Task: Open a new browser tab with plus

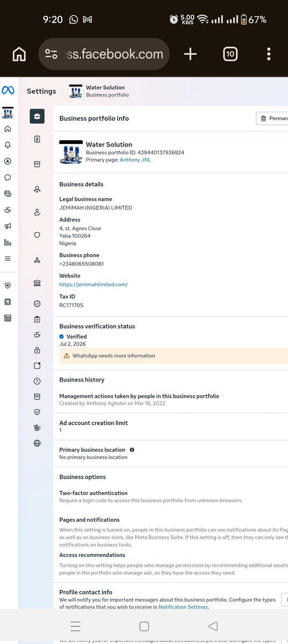Action: (x=190, y=54)
